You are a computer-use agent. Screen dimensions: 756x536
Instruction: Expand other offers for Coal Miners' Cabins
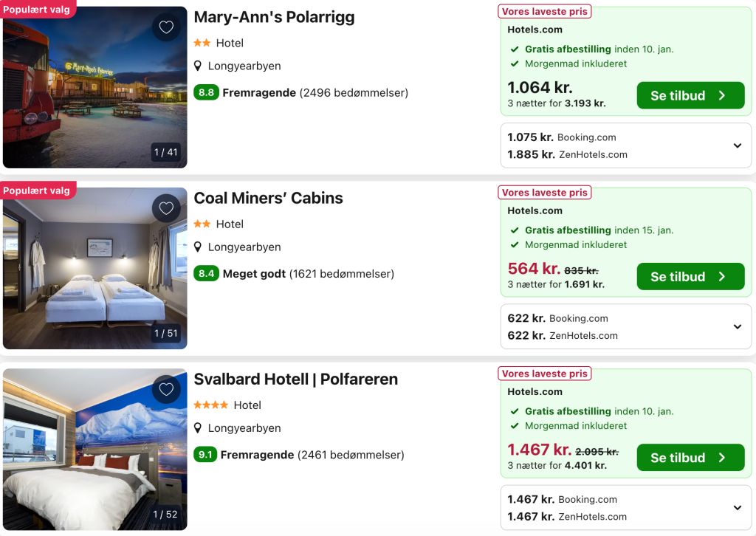(x=737, y=326)
